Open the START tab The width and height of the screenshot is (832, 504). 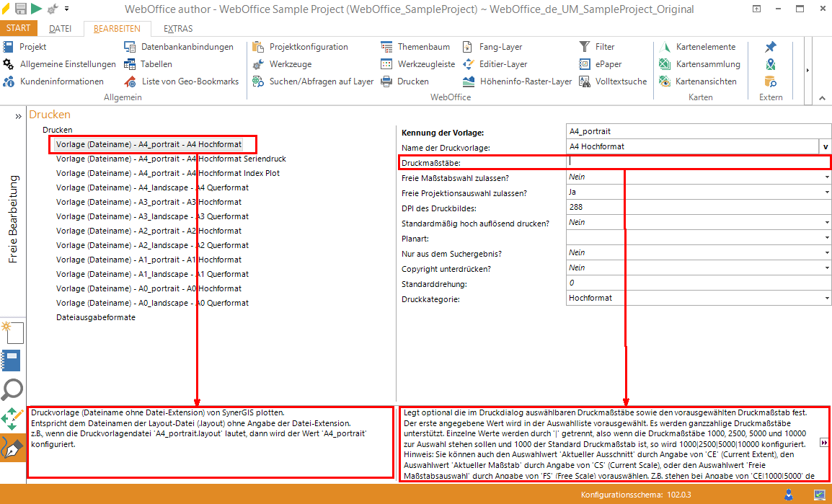(18, 28)
